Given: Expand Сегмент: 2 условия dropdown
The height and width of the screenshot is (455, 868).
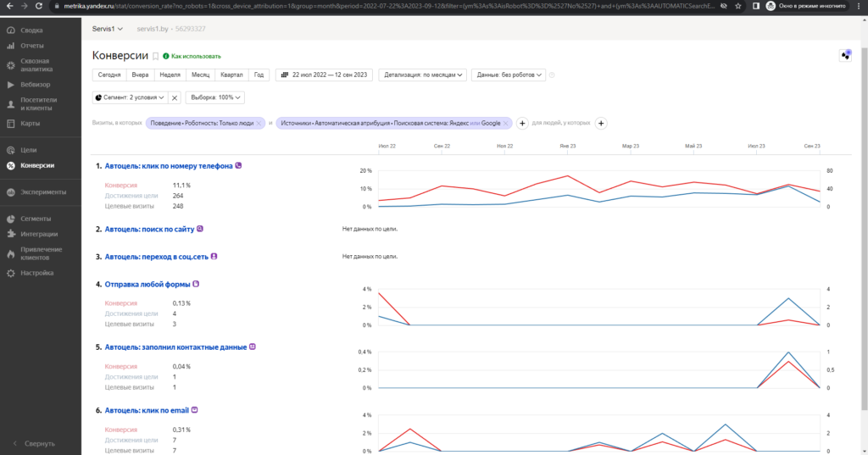Looking at the screenshot, I should (x=130, y=97).
